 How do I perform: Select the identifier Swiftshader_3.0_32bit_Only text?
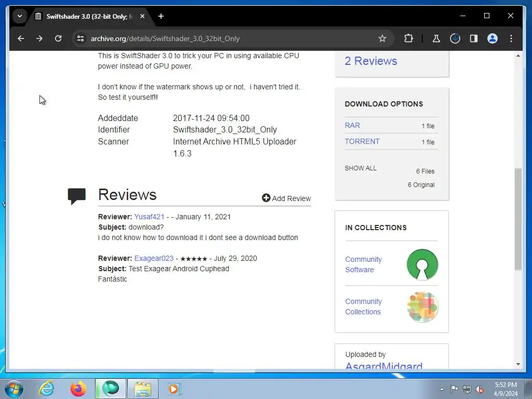click(x=225, y=129)
